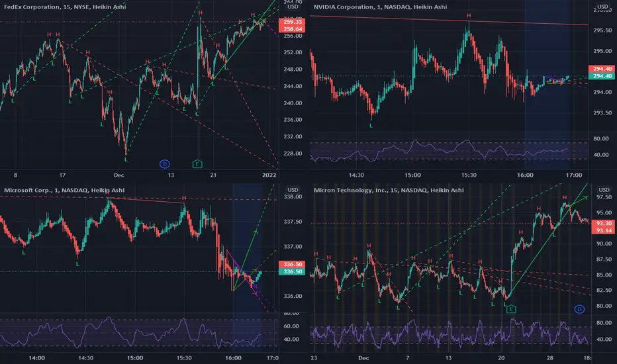Click the Dec label on Micron time axis

(363, 358)
